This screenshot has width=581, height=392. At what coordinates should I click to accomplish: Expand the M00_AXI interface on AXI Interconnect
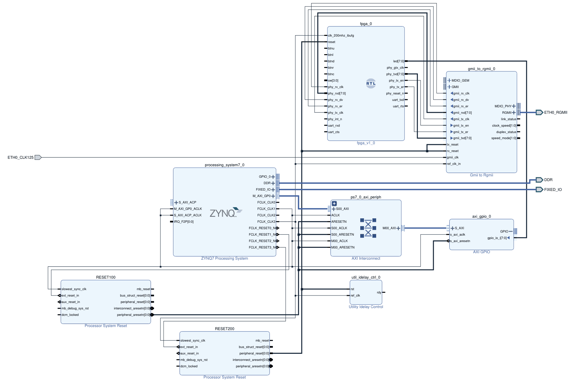tap(398, 228)
